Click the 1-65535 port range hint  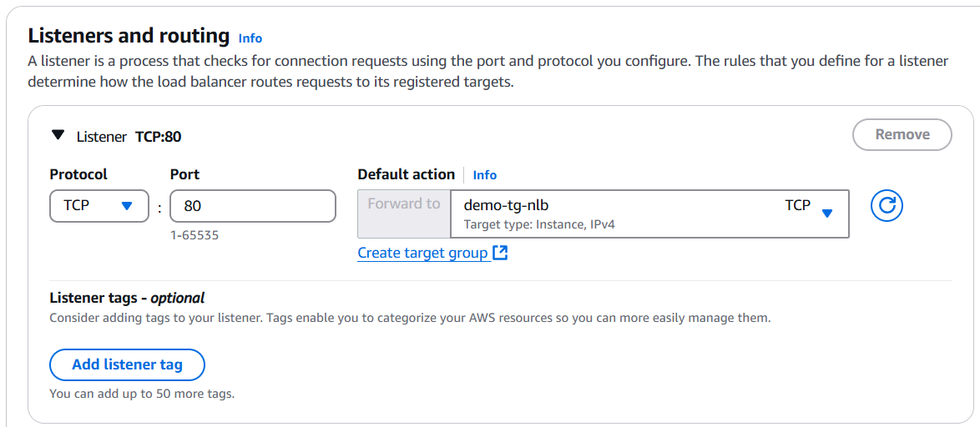tap(194, 235)
